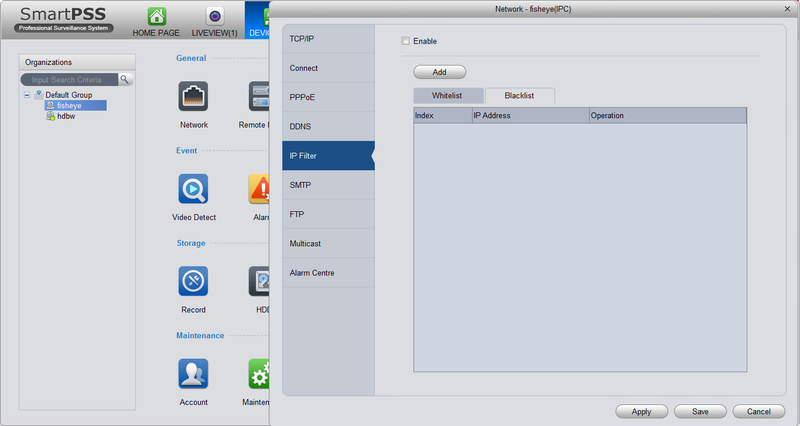Image resolution: width=800 pixels, height=426 pixels.
Task: Go to HOME PAGE
Action: [x=156, y=22]
